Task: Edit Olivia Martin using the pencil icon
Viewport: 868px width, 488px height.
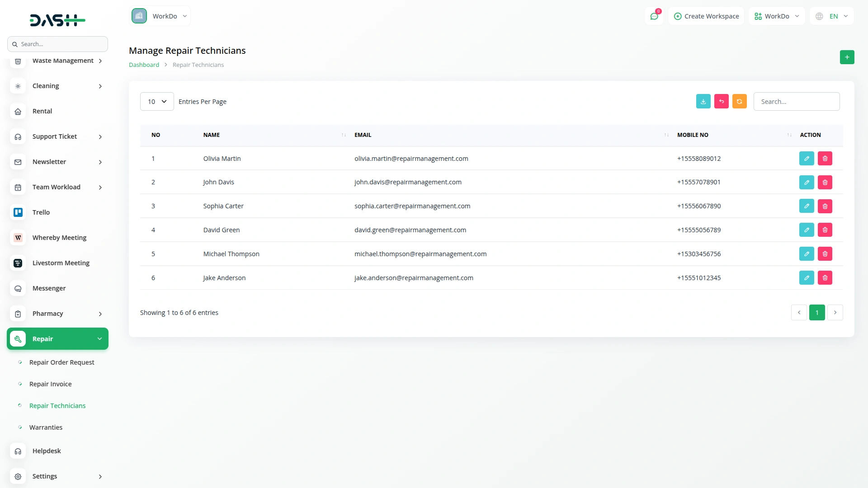Action: 807,158
